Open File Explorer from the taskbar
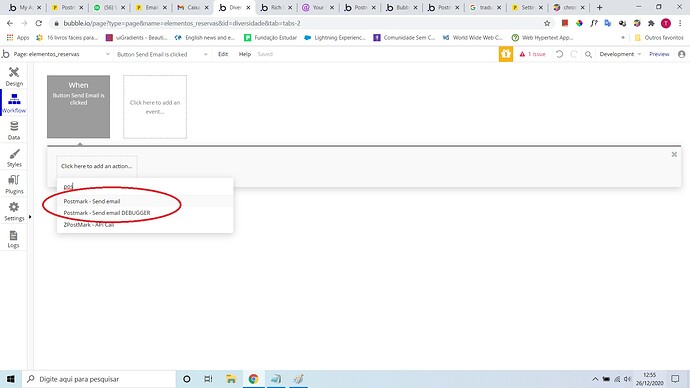This screenshot has width=690, height=388. tap(231, 379)
